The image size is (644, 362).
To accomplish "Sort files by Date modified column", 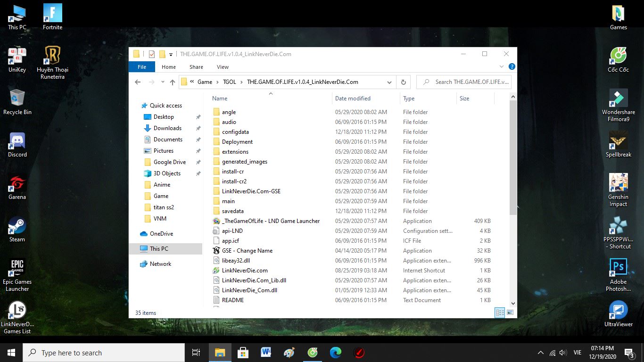I will [353, 99].
